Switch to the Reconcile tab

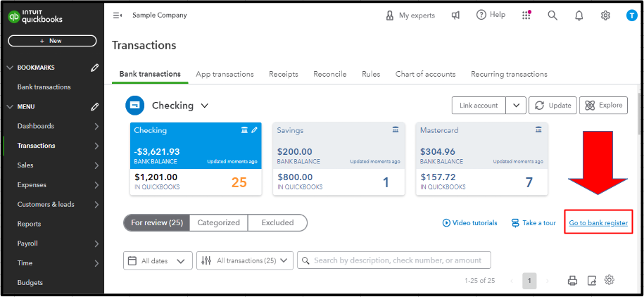[x=329, y=74]
